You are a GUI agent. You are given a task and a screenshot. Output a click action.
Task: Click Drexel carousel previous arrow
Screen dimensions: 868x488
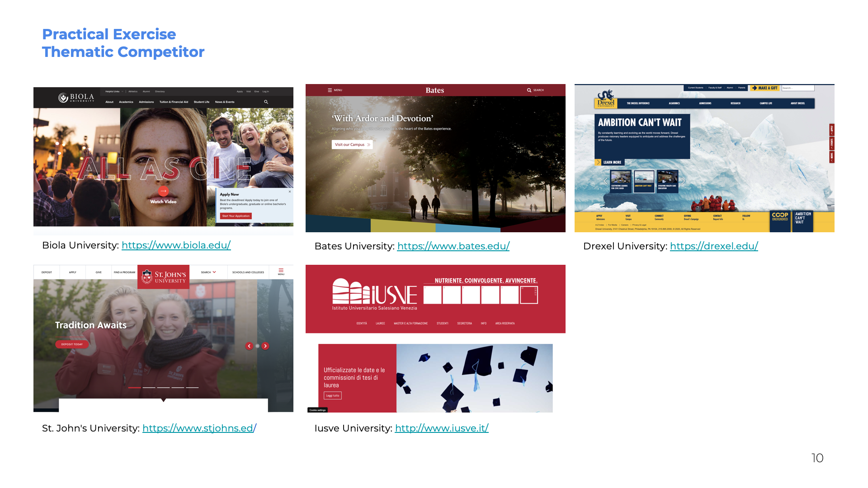[x=605, y=181]
